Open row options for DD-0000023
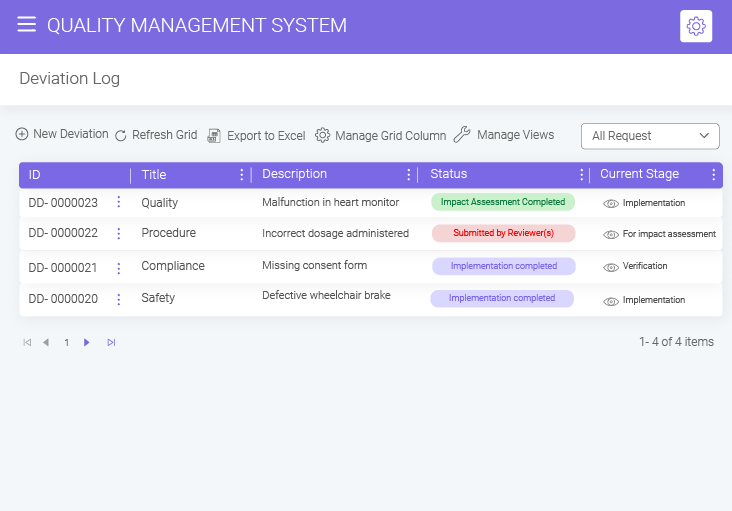 coord(119,202)
